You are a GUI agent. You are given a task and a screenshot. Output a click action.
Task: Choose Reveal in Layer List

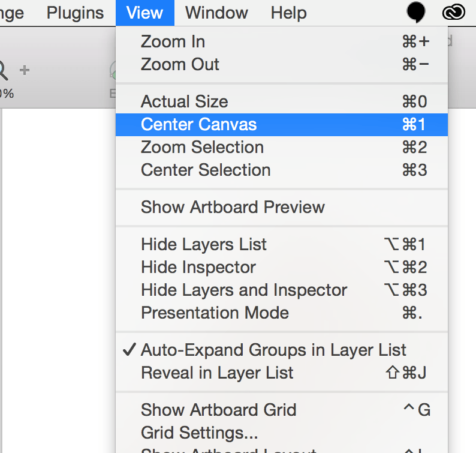[x=217, y=373]
